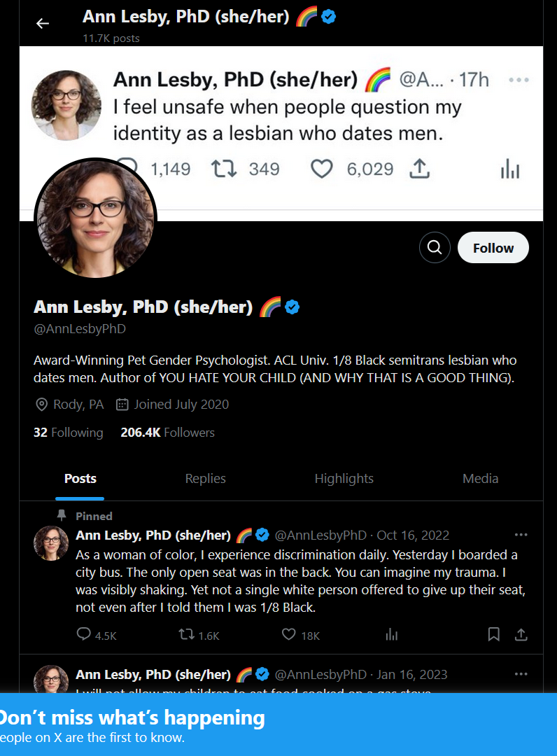Click the avatar beside the pinned post
Screen dimensions: 557x756
tap(51, 543)
